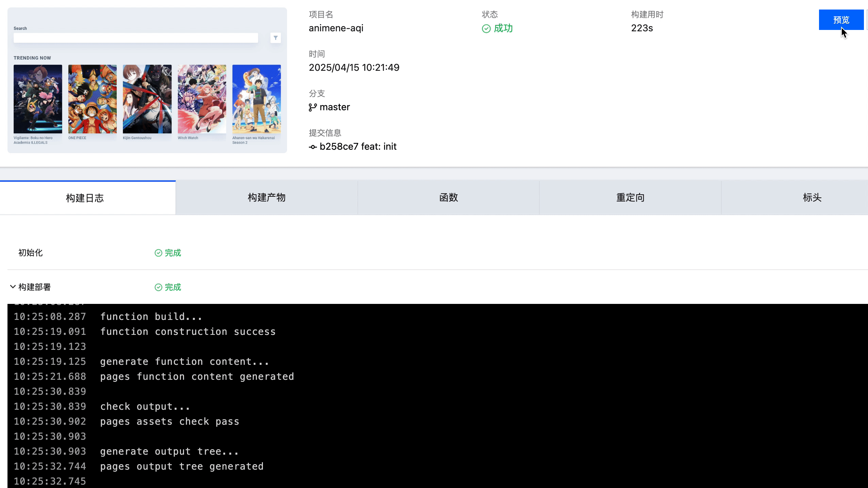Click the build time value 223s

pyautogui.click(x=642, y=28)
